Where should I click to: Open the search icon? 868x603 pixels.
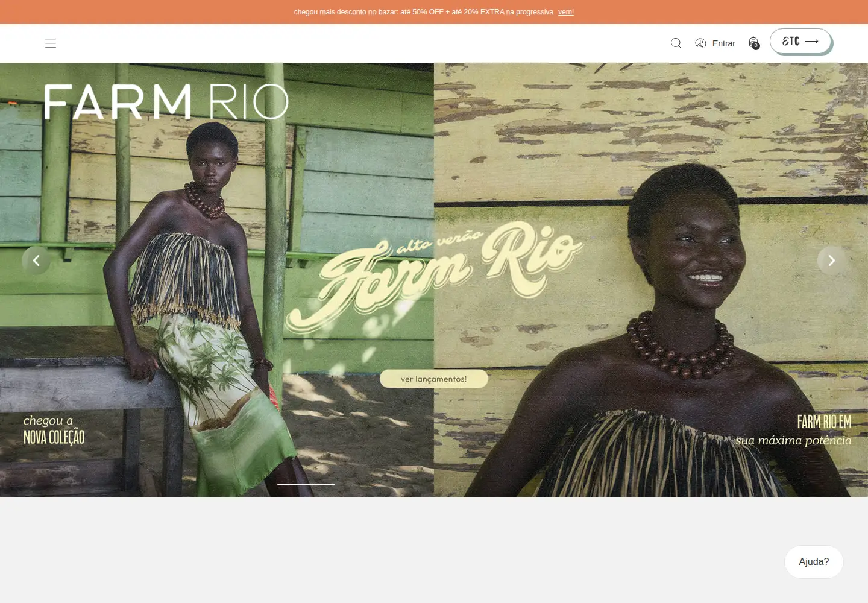coord(676,43)
